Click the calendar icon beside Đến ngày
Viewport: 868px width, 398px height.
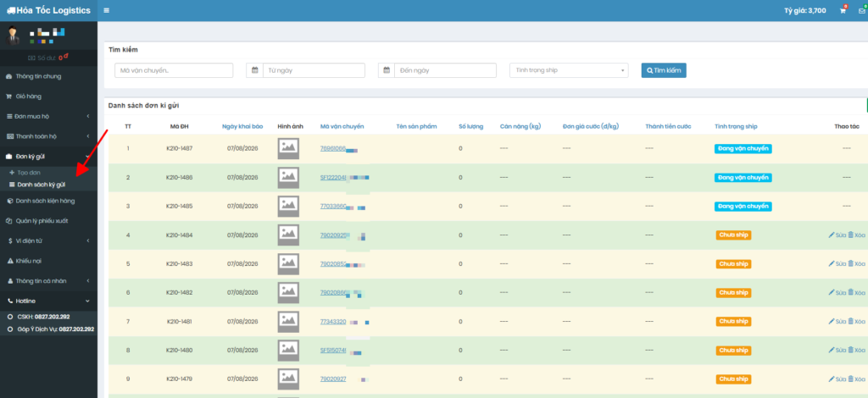pos(387,70)
